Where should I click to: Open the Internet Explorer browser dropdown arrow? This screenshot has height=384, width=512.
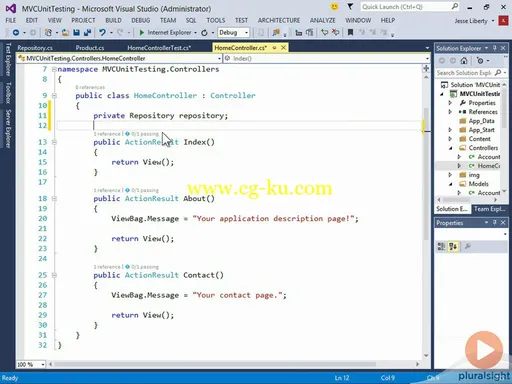click(x=195, y=33)
